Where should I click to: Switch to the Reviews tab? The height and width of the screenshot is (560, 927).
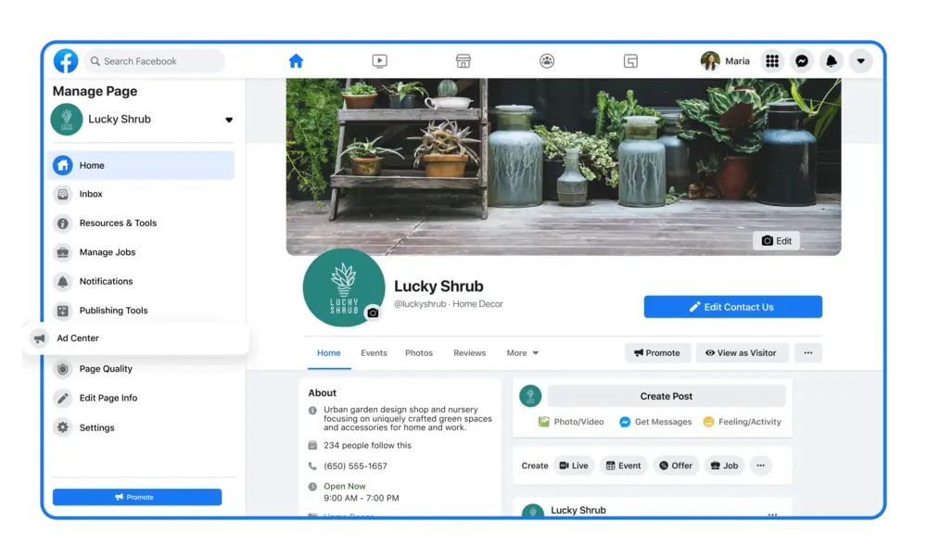pyautogui.click(x=470, y=352)
